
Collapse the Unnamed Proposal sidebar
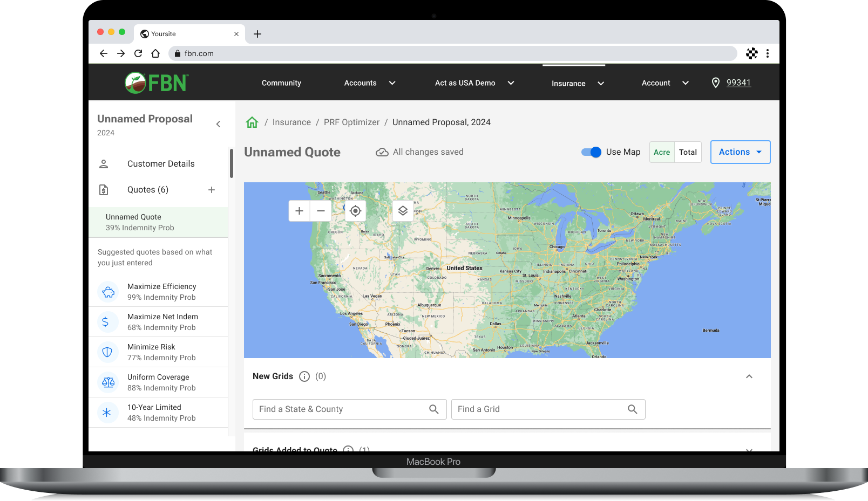[218, 124]
